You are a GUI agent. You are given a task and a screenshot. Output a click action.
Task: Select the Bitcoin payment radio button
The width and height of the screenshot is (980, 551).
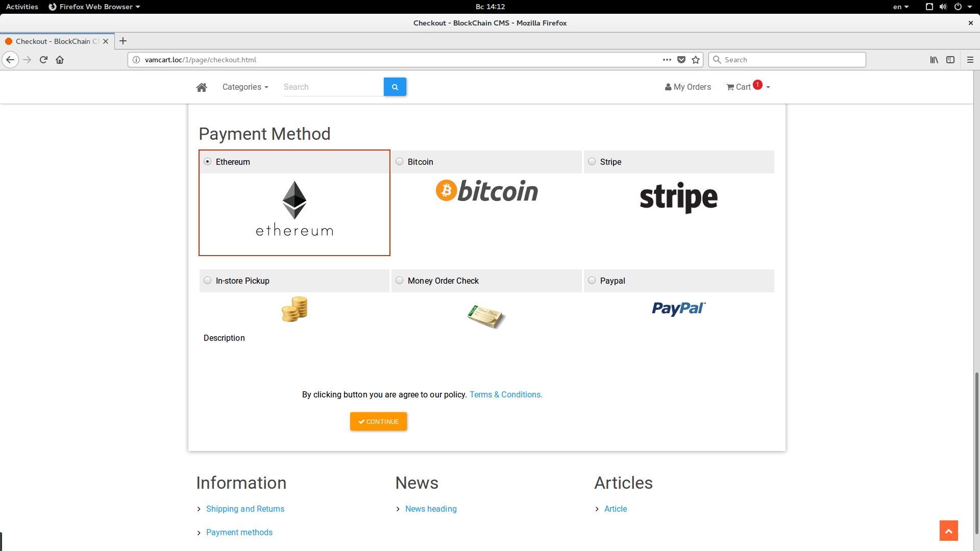point(400,162)
